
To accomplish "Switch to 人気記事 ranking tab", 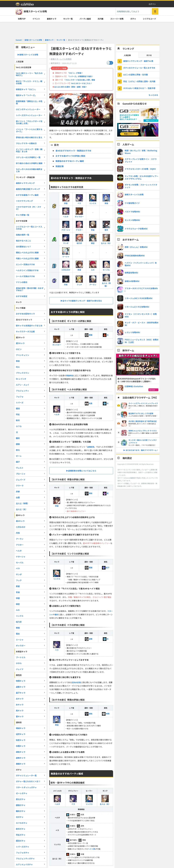I will click(127, 55).
